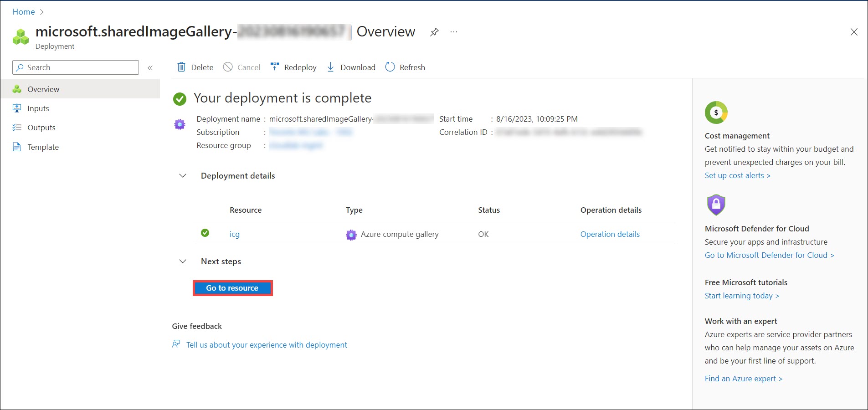The height and width of the screenshot is (410, 868).
Task: Click the Start learning today link
Action: [742, 296]
